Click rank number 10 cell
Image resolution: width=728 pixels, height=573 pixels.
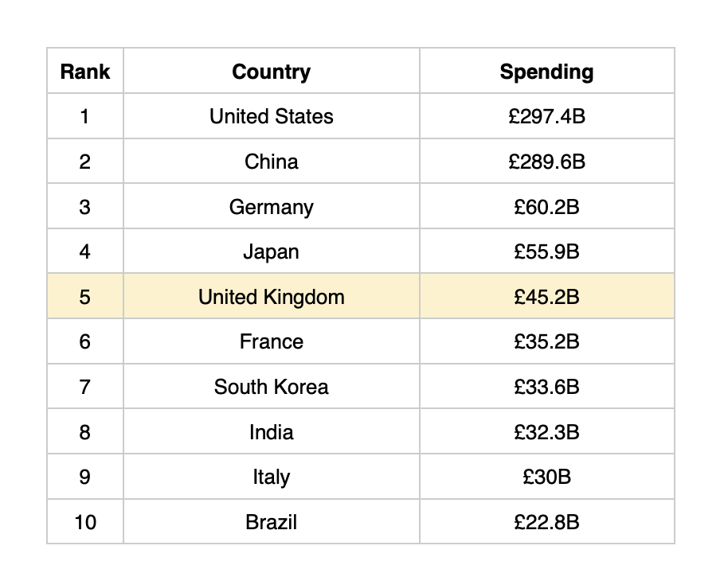coord(85,522)
